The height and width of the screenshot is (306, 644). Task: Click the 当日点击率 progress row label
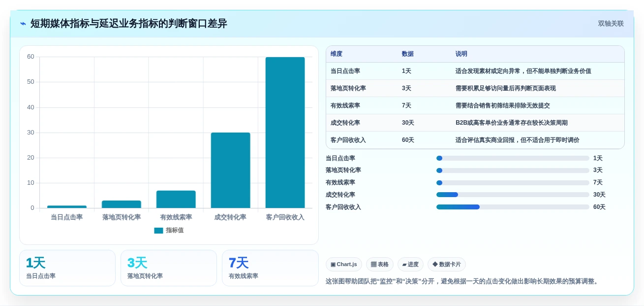(340, 158)
